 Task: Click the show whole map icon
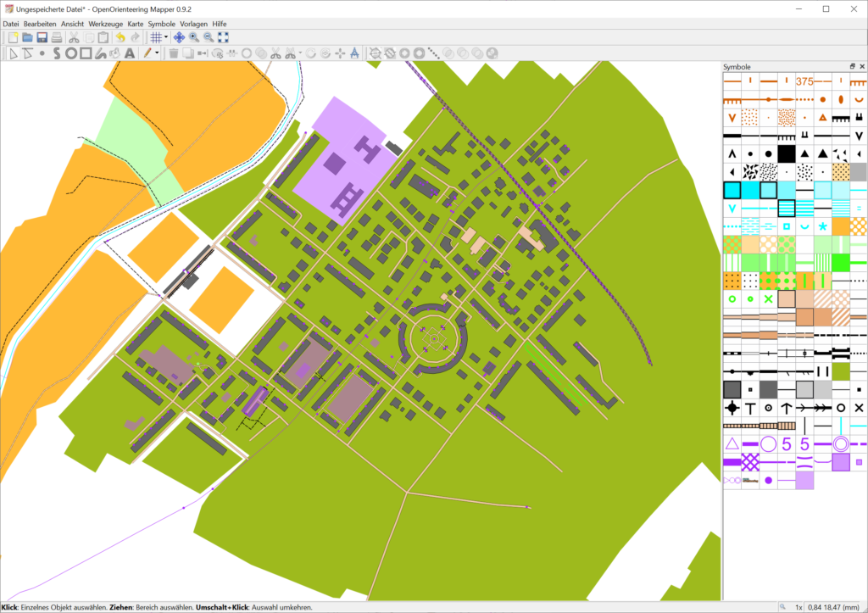point(223,37)
